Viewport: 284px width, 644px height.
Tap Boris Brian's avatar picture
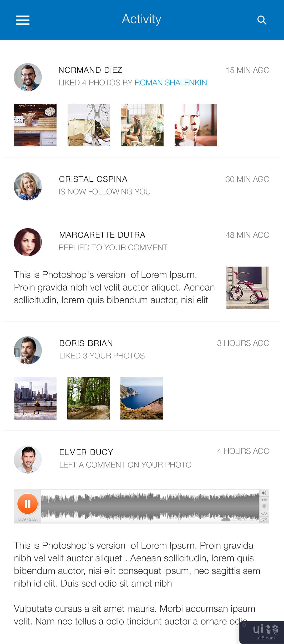[28, 350]
